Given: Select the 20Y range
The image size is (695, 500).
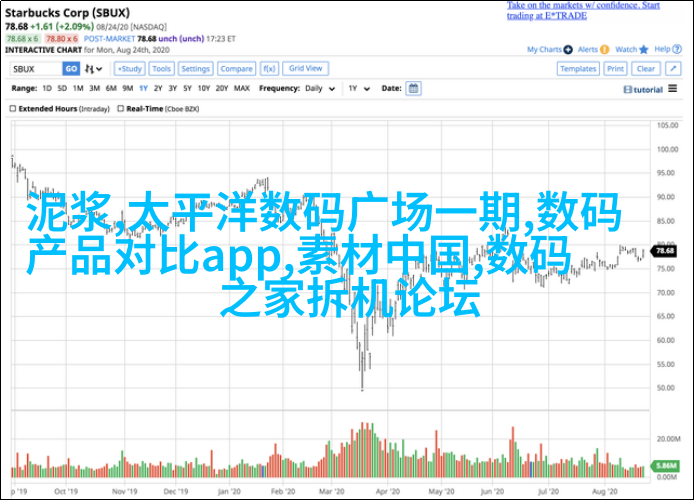Looking at the screenshot, I should [222, 89].
